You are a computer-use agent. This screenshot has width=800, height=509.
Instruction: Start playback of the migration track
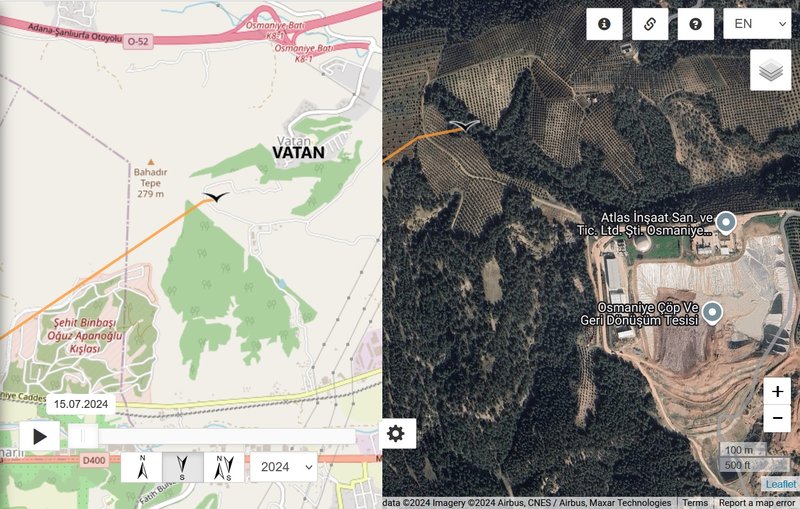tap(40, 437)
